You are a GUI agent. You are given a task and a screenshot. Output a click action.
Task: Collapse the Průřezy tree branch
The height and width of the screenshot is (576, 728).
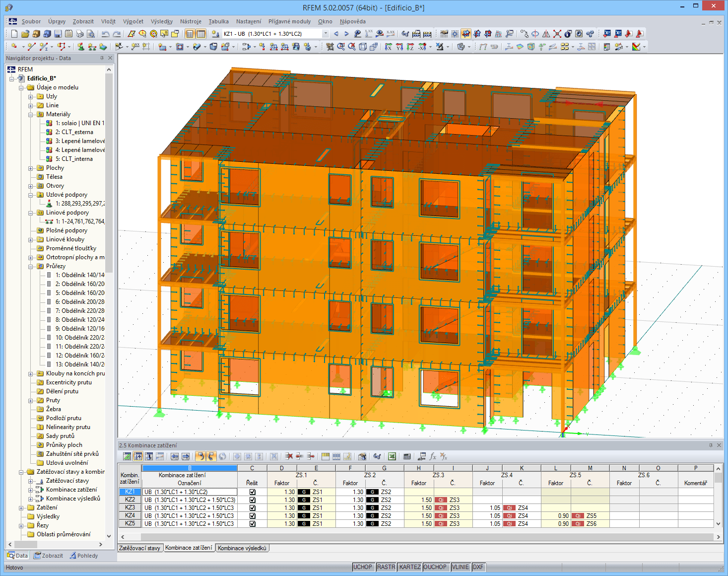coord(31,266)
